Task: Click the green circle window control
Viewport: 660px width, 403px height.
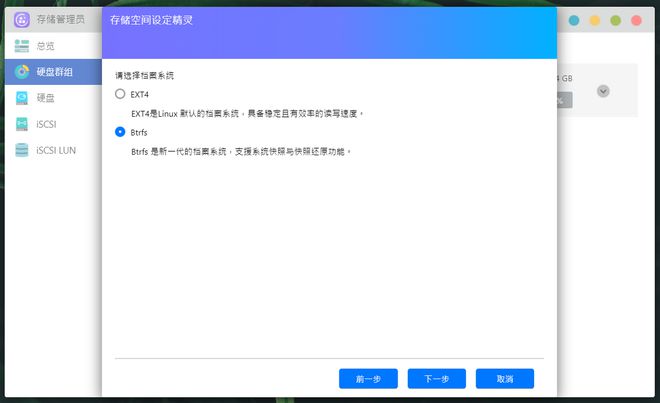Action: pos(615,20)
